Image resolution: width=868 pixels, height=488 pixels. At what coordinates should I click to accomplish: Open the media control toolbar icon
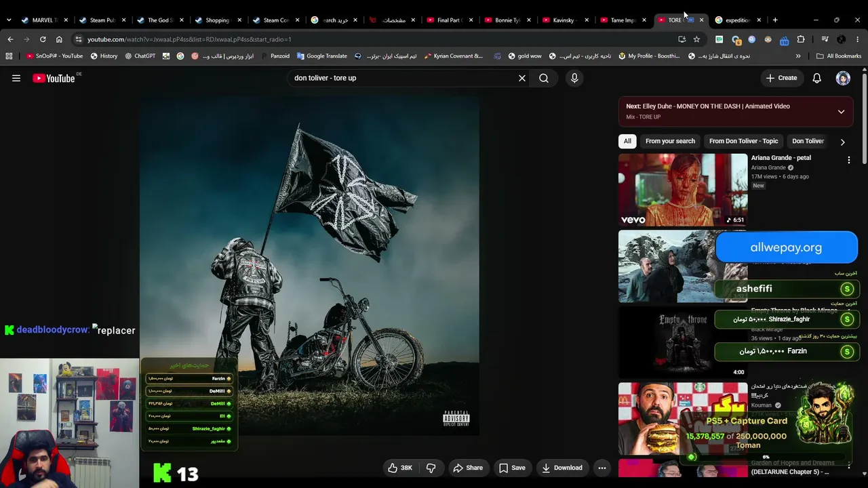coord(825,39)
